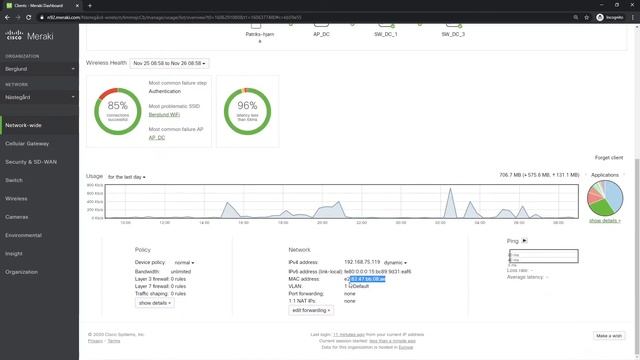Click the 85% connections successful gauge

(x=118, y=111)
